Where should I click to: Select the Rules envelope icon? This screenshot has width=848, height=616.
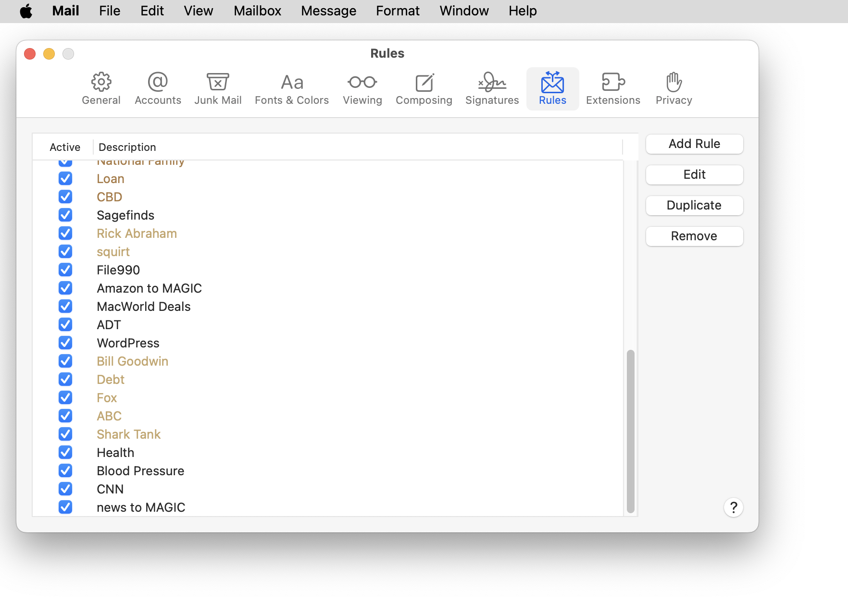(553, 89)
